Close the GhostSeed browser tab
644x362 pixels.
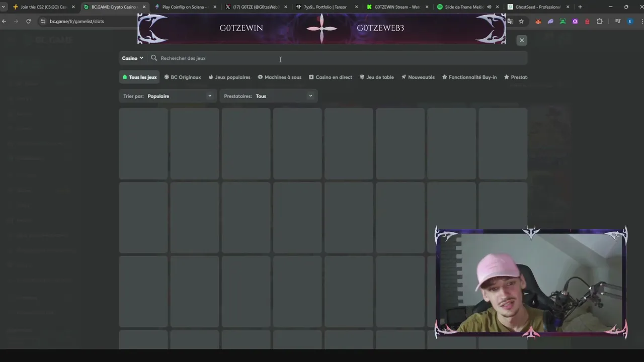(568, 7)
